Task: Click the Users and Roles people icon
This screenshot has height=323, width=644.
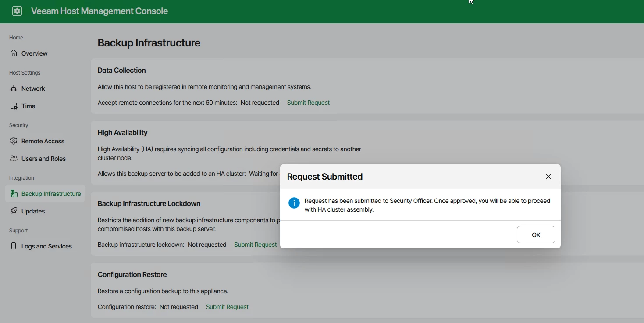Action: tap(14, 158)
